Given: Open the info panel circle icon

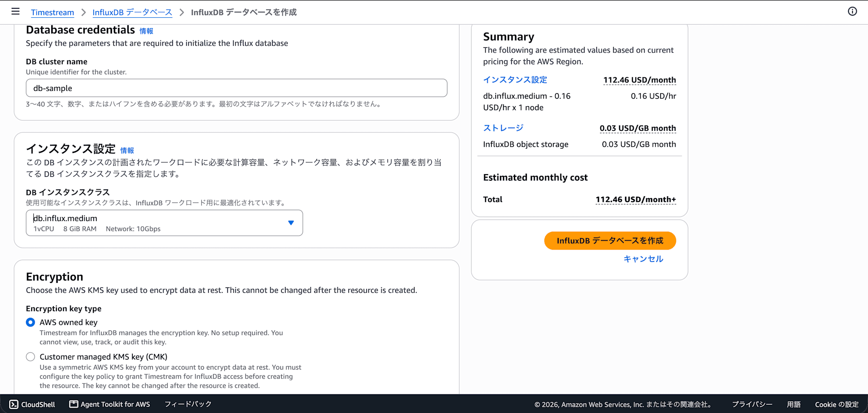Looking at the screenshot, I should 852,12.
